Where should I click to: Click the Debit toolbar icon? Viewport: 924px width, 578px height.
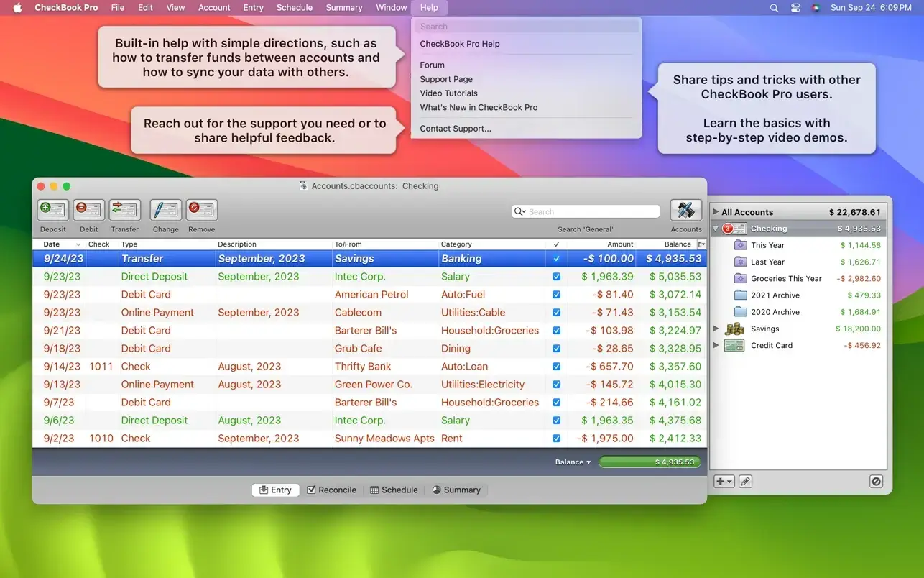(x=89, y=210)
